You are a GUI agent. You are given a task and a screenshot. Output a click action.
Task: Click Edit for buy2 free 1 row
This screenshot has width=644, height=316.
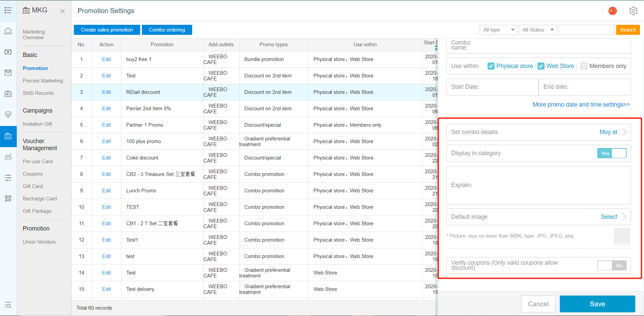[106, 59]
